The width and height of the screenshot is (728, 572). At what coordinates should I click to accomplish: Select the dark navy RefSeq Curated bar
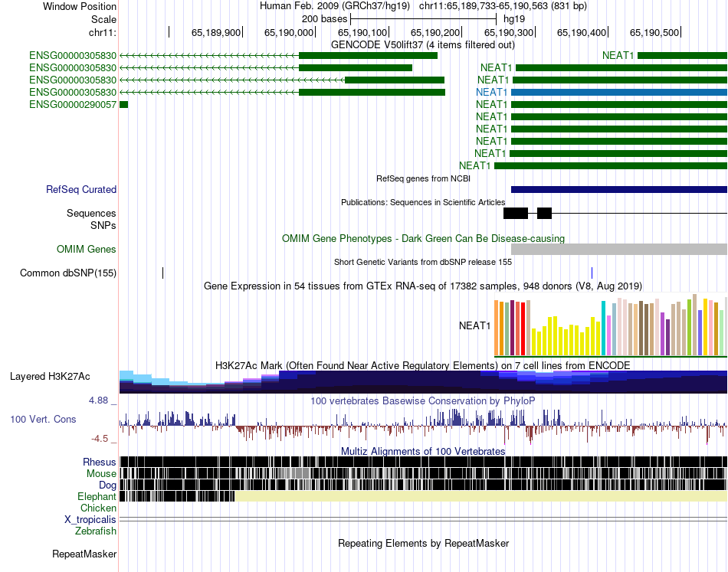point(619,189)
